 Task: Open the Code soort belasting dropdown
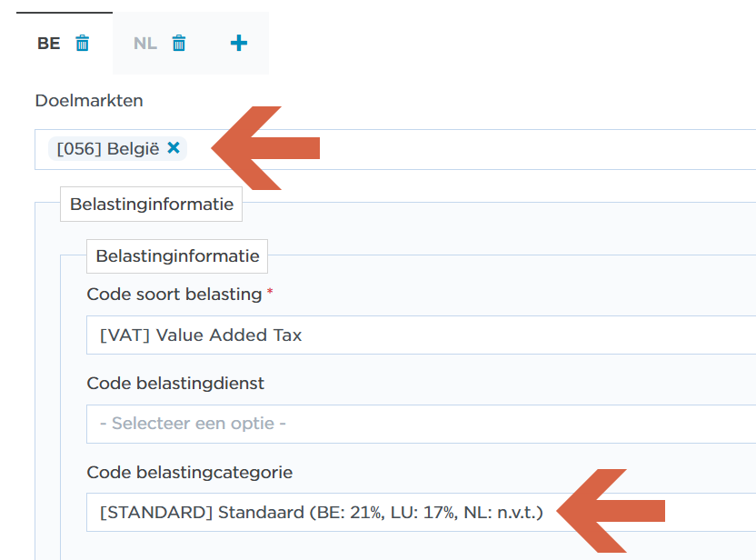pos(418,335)
